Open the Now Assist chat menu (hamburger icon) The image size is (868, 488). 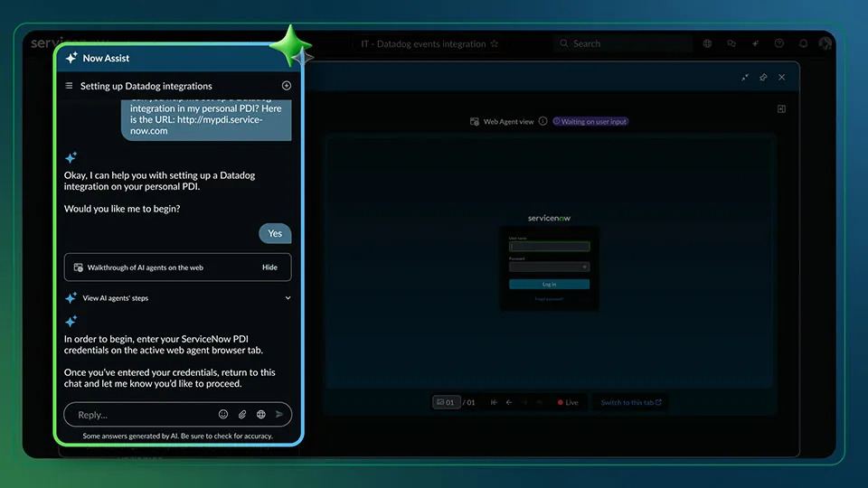pyautogui.click(x=70, y=86)
